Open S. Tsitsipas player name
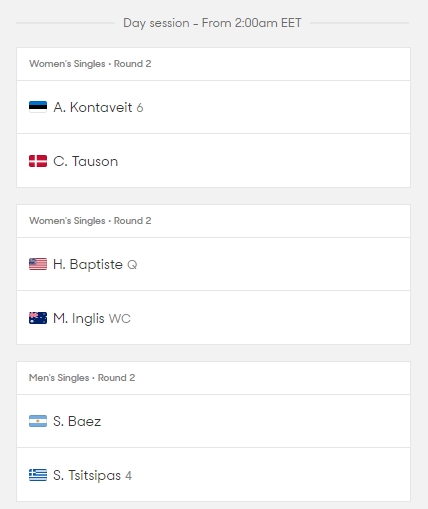428x509 pixels. click(x=87, y=475)
